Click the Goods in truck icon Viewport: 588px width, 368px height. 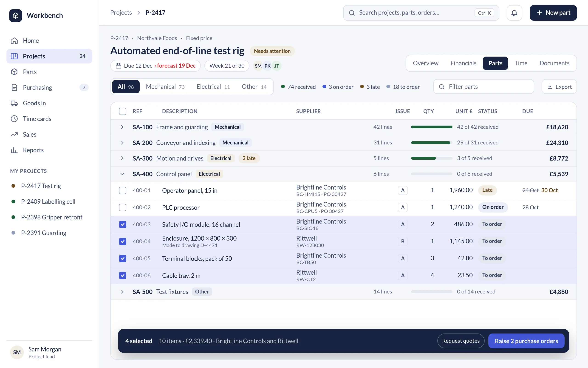tap(14, 103)
